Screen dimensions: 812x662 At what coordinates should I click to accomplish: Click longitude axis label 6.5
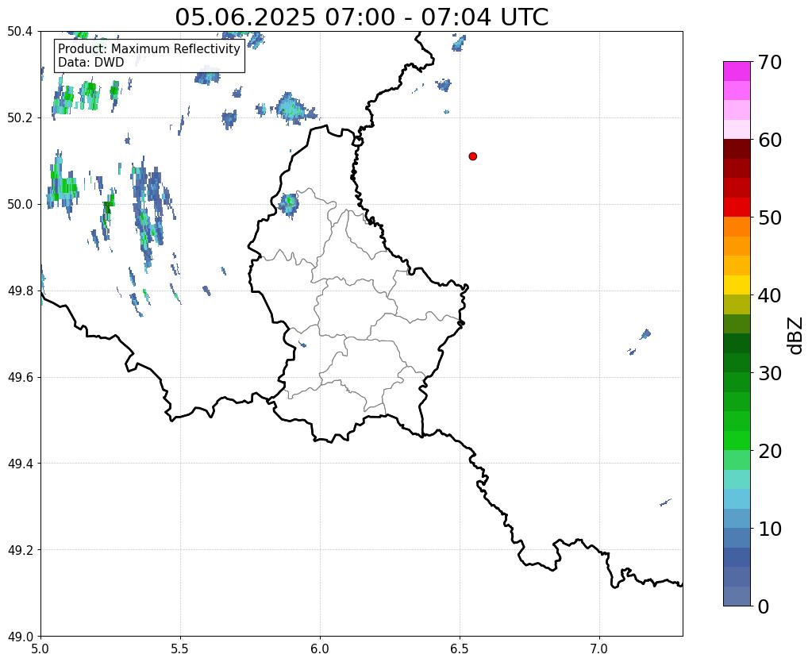pyautogui.click(x=460, y=649)
